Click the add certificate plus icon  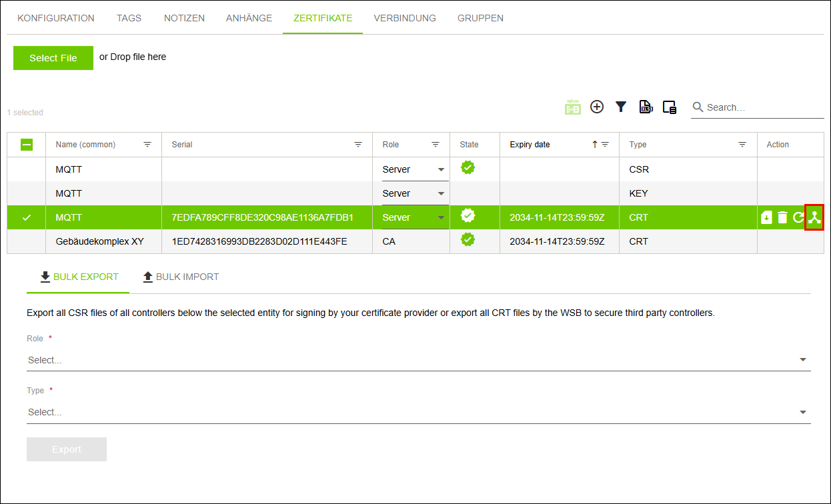coord(597,107)
